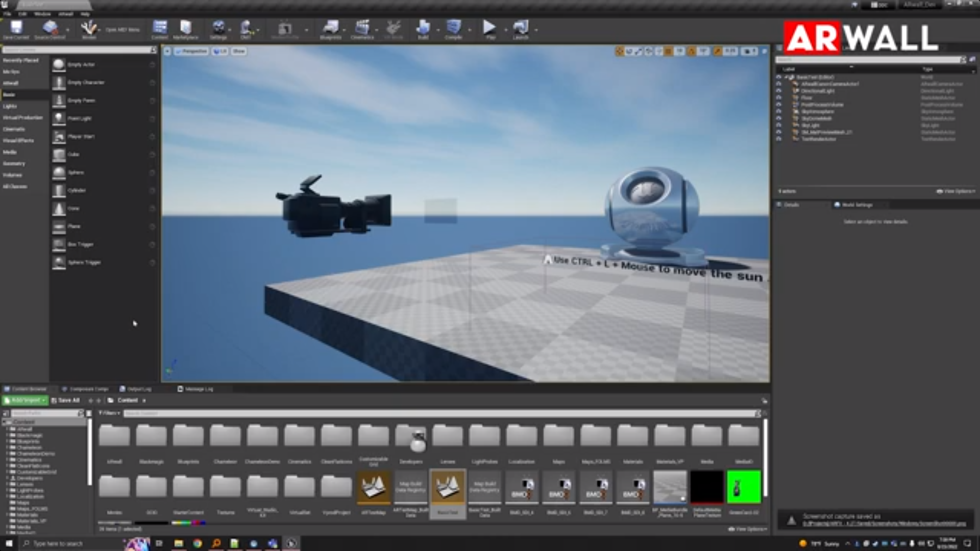Viewport: 980px width, 551px height.
Task: Click the Play button in the main toolbar
Action: pos(488,28)
